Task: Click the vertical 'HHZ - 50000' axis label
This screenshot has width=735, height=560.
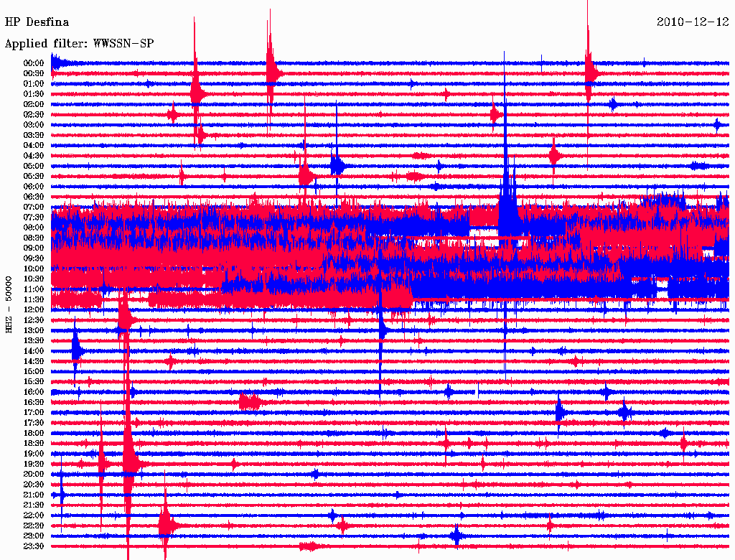Action: tap(9, 305)
